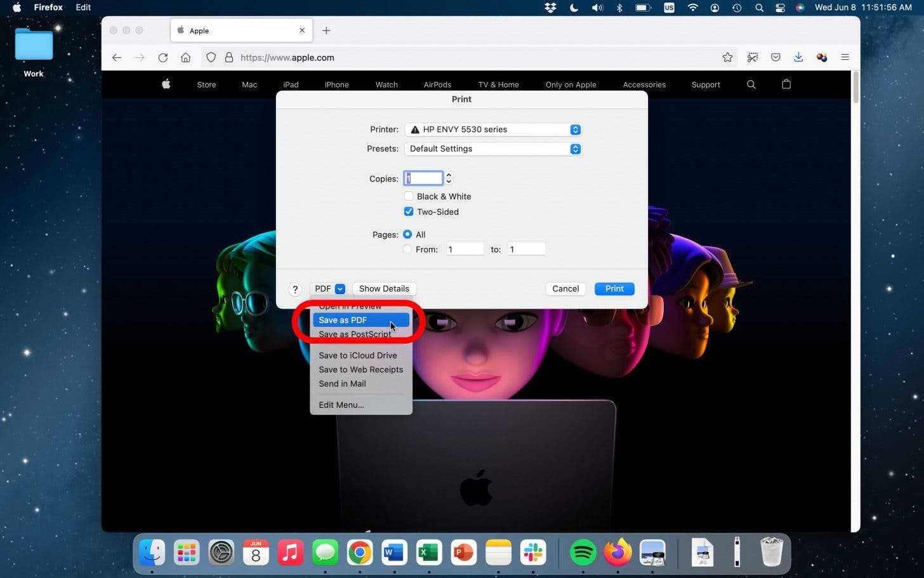The image size is (924, 578).
Task: Click the search magnifier on Apple site
Action: 751,84
